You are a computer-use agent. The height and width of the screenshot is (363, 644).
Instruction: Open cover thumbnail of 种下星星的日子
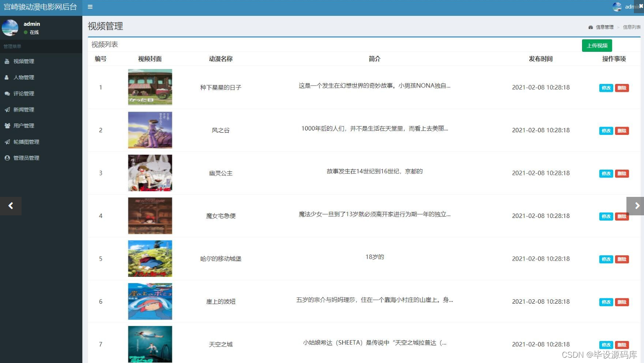(150, 87)
